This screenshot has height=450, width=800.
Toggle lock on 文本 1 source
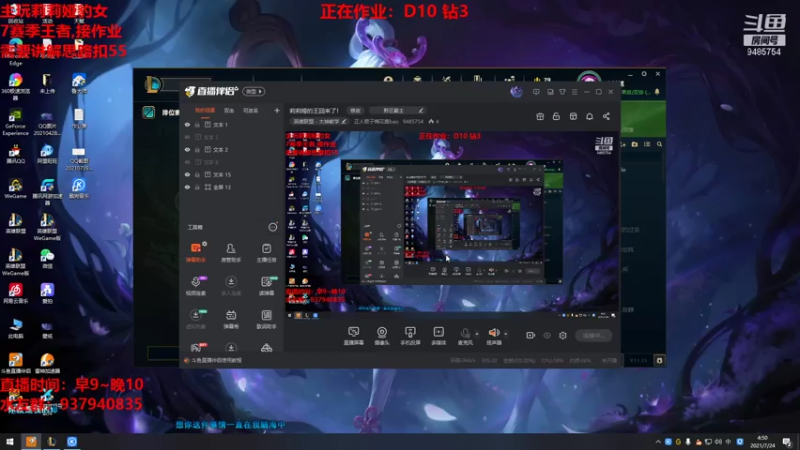coord(197,124)
